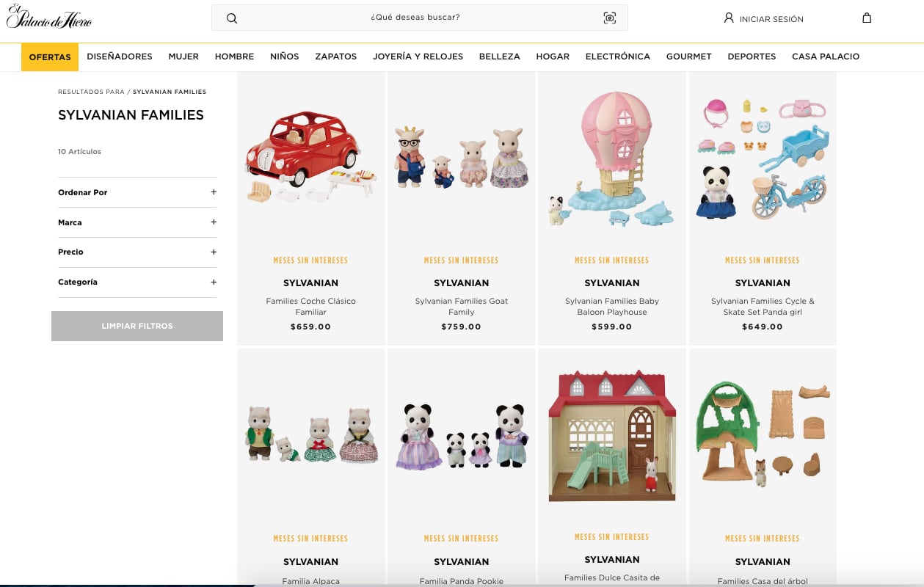
Task: Open the JOYERÍA Y RELOJES menu
Action: click(x=418, y=56)
